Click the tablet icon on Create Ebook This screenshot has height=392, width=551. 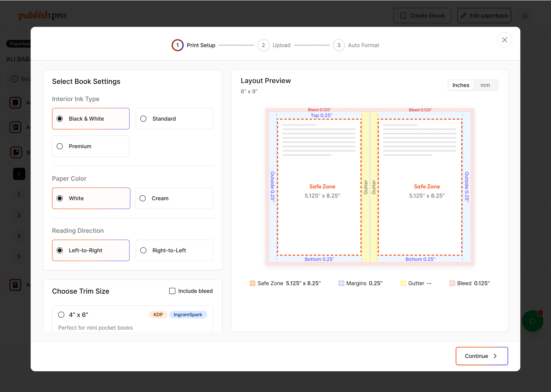(403, 16)
